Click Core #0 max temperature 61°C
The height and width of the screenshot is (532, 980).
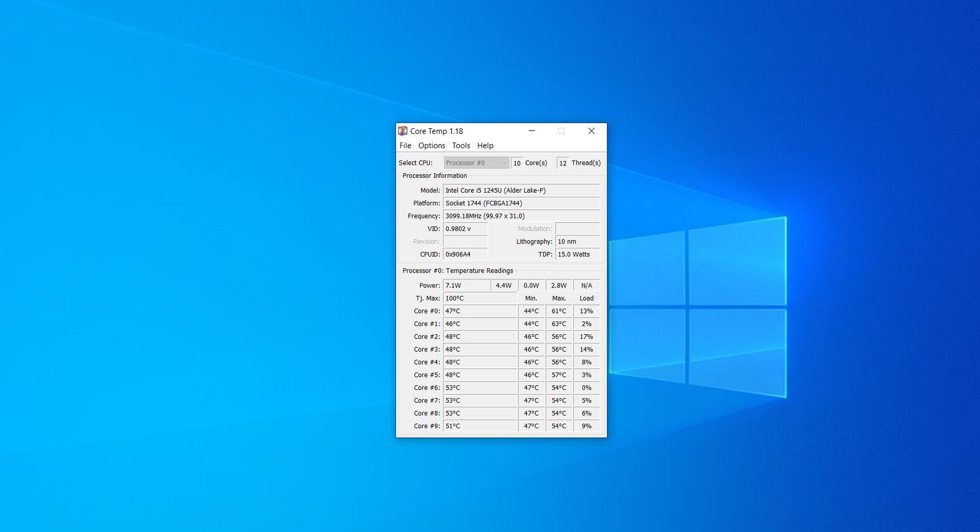[559, 311]
